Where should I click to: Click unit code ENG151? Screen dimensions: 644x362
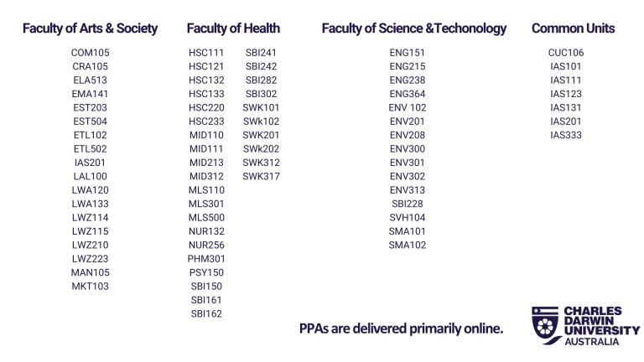(408, 53)
